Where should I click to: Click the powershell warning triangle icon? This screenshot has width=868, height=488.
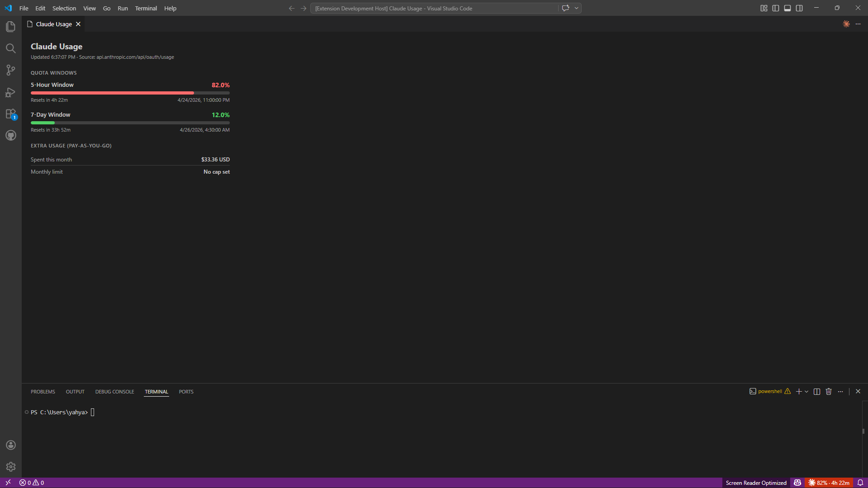787,392
